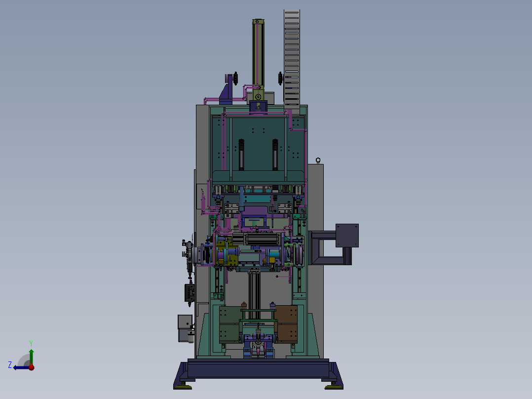Select the brown block in the lower right

(287, 324)
